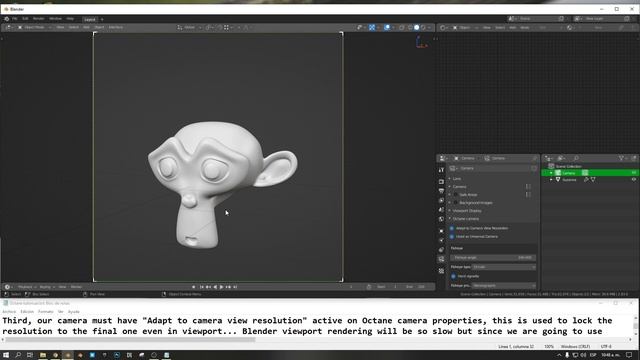
Task: Expand the Lens panel
Action: tap(456, 179)
